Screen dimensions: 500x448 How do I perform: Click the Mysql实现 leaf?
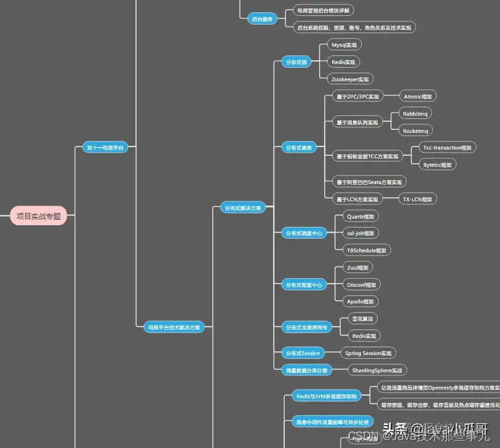(344, 45)
